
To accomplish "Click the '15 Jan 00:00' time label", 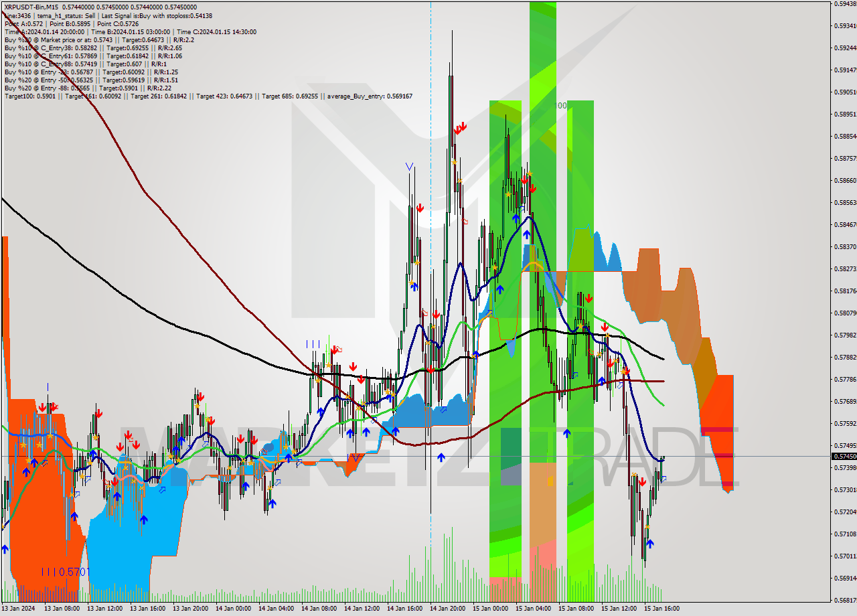I will pyautogui.click(x=491, y=609).
